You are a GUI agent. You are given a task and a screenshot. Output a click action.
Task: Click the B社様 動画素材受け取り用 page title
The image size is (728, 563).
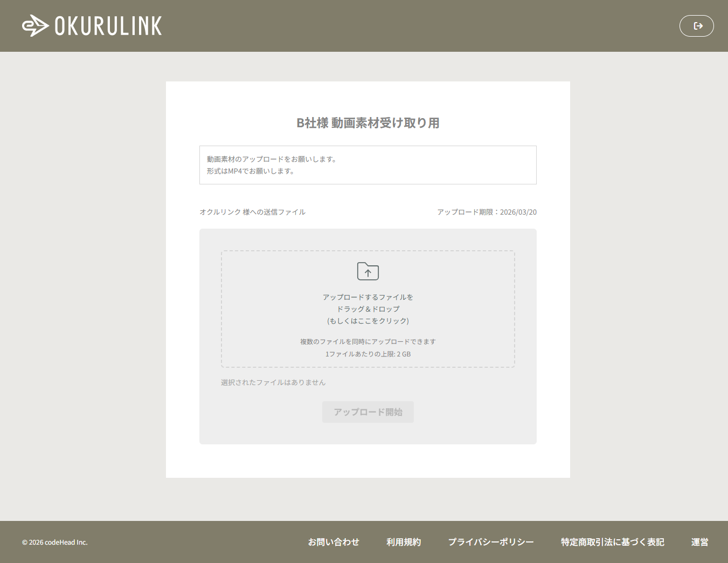[368, 123]
